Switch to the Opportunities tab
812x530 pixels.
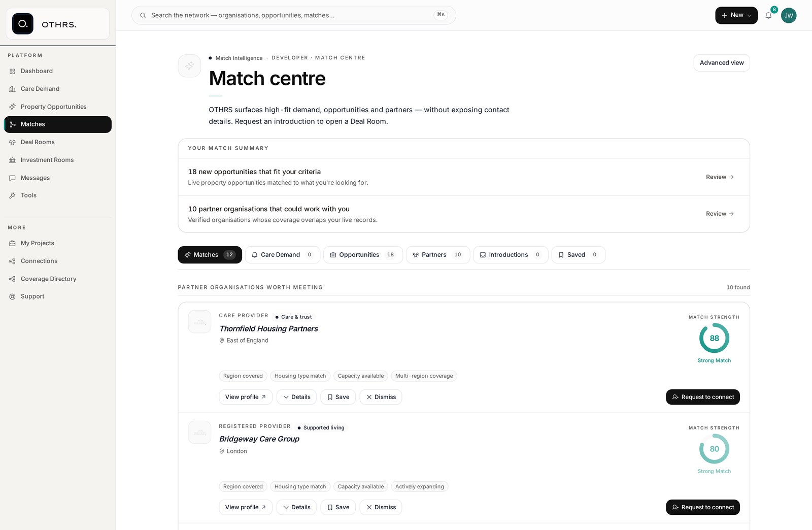363,255
